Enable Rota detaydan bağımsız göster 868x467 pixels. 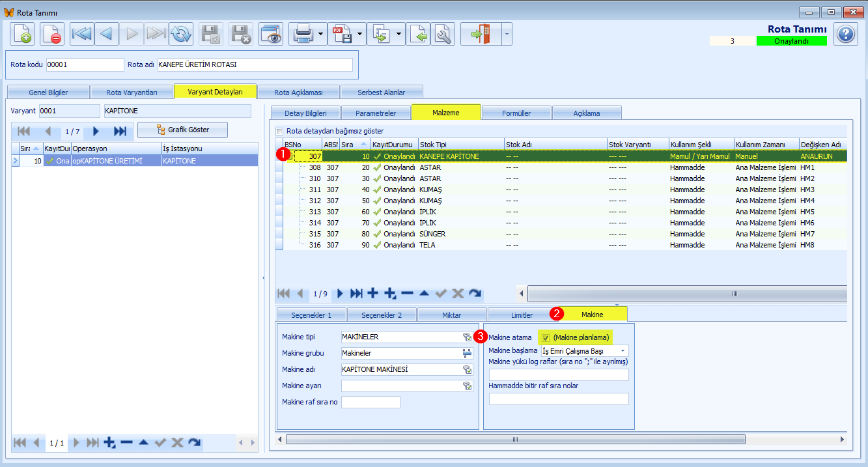[x=280, y=131]
